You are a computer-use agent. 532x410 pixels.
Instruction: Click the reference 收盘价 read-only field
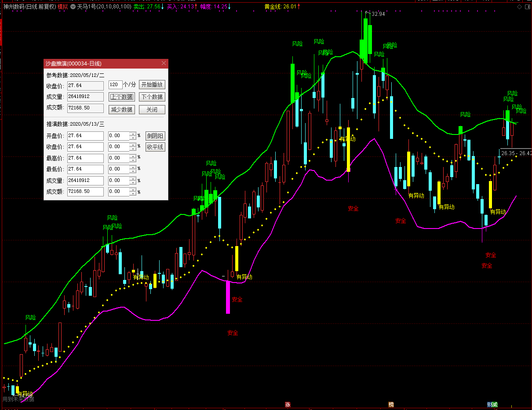85,85
